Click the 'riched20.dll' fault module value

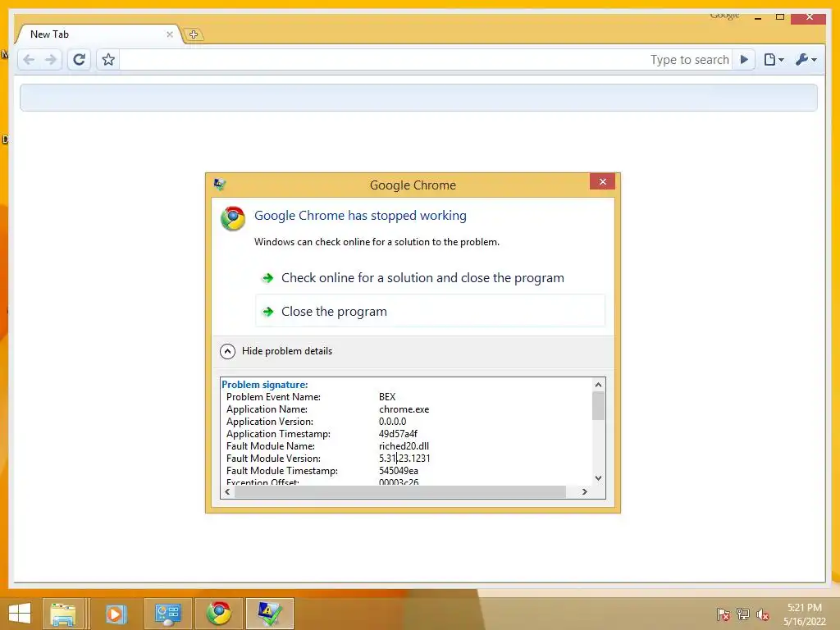(404, 446)
